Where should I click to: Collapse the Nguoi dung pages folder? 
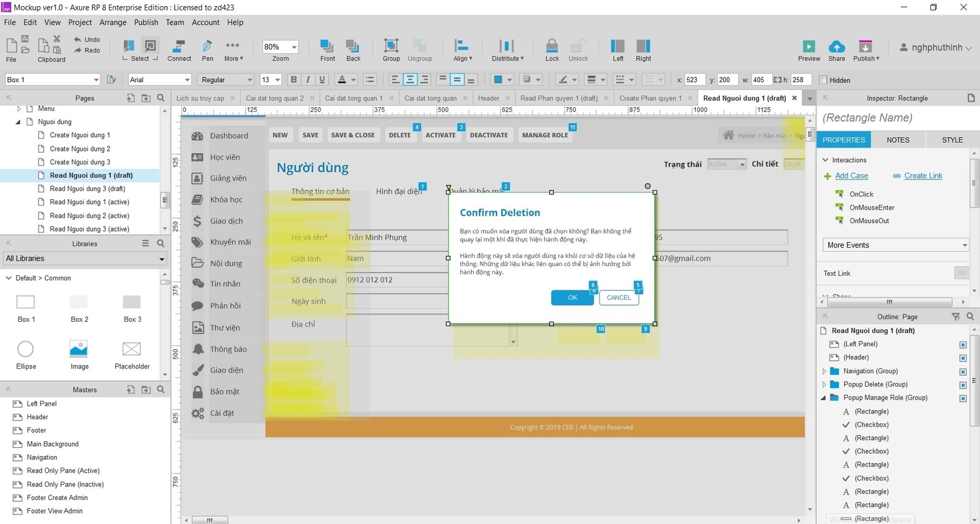[18, 122]
